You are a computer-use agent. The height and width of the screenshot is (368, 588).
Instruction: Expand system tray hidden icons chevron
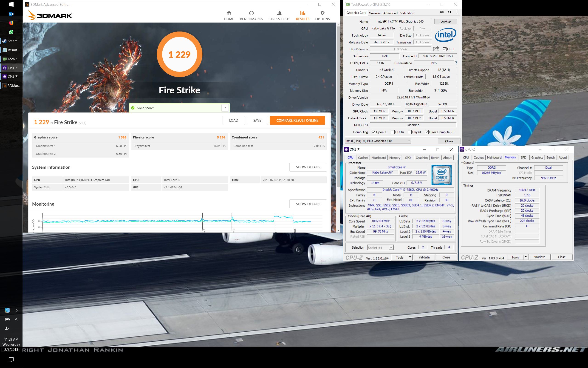coord(17,310)
